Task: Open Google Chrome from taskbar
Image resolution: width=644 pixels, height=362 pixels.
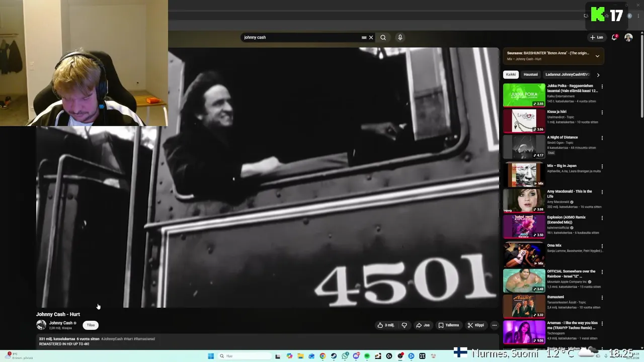Action: click(x=323, y=356)
